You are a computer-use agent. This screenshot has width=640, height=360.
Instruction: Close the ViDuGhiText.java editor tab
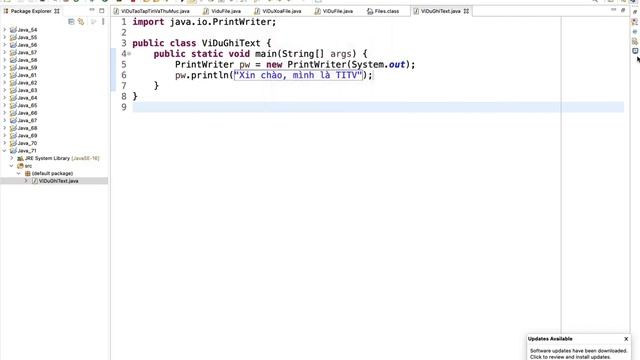coord(466,11)
